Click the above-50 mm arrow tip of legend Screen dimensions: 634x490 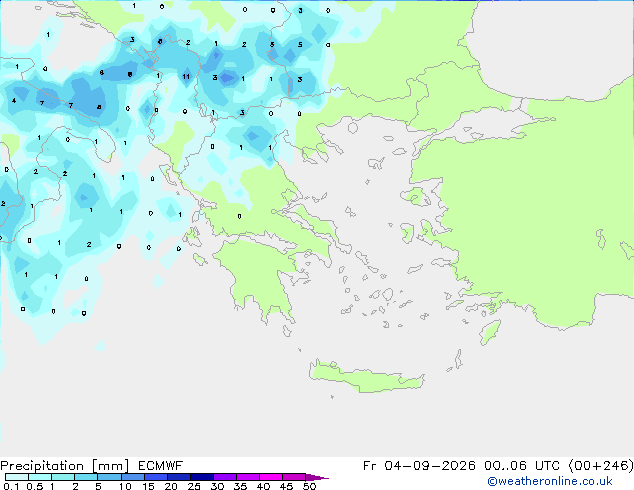coord(317,477)
